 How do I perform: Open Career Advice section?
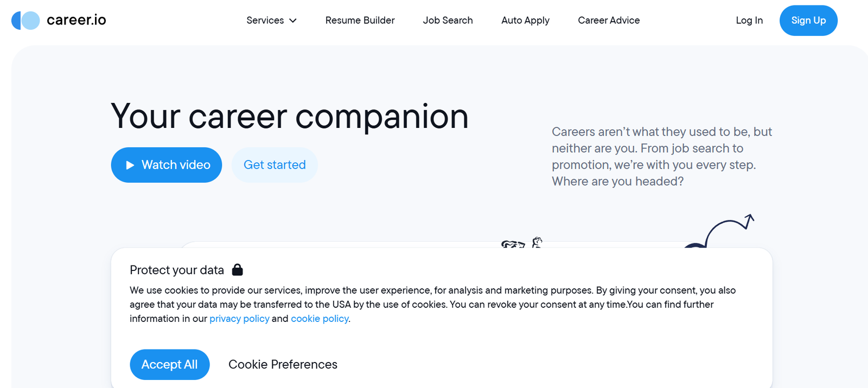coord(609,21)
